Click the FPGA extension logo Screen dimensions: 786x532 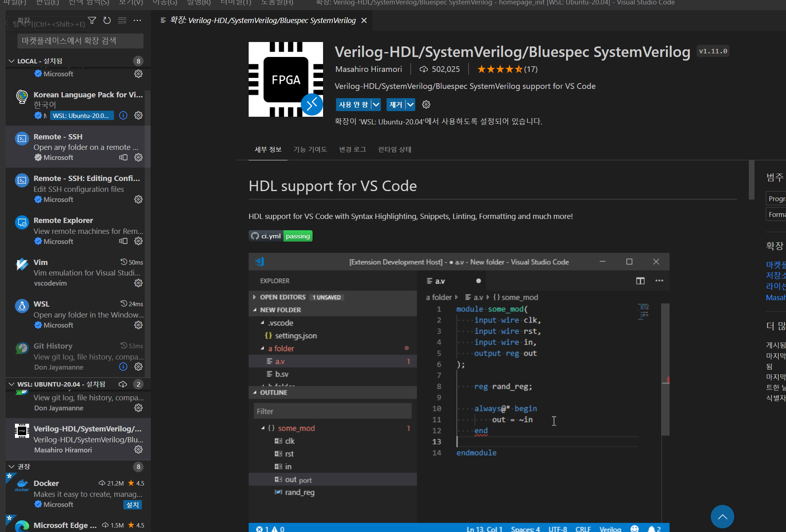click(286, 79)
